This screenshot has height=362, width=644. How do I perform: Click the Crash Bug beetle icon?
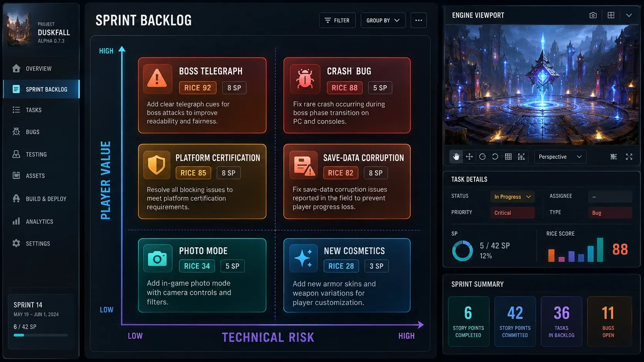[305, 79]
